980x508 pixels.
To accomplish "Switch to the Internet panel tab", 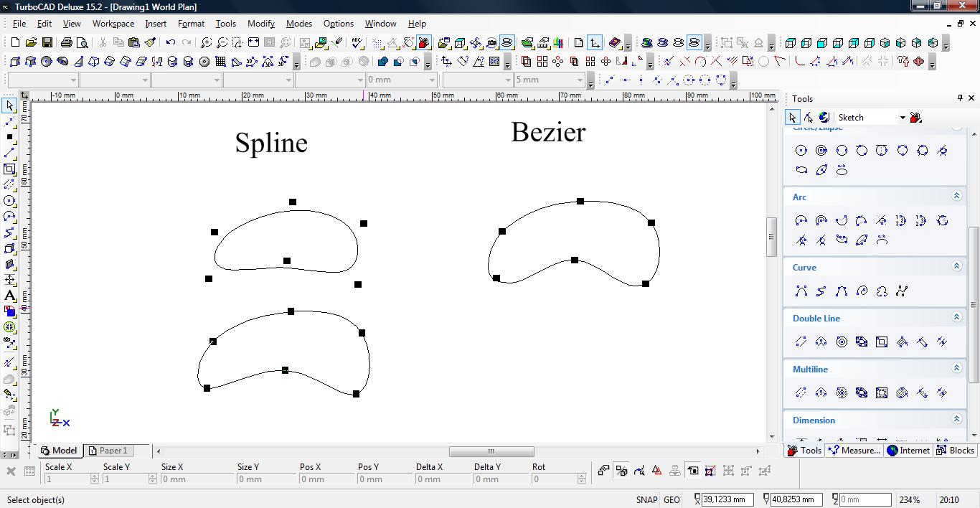I will click(908, 451).
